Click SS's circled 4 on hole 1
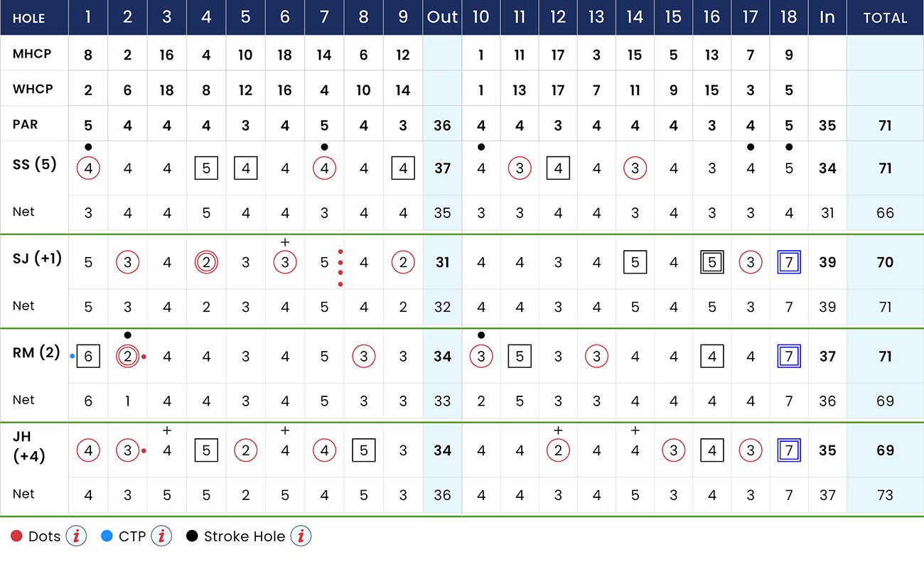Image resolution: width=924 pixels, height=564 pixels. coord(88,168)
